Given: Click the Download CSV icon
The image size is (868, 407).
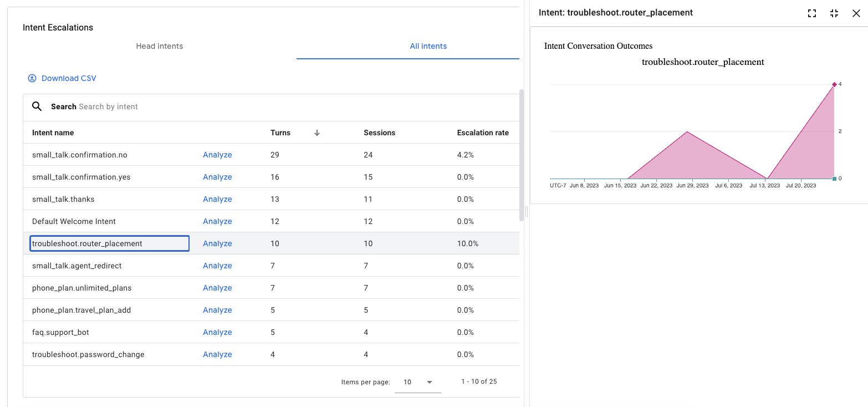Looking at the screenshot, I should coord(32,78).
